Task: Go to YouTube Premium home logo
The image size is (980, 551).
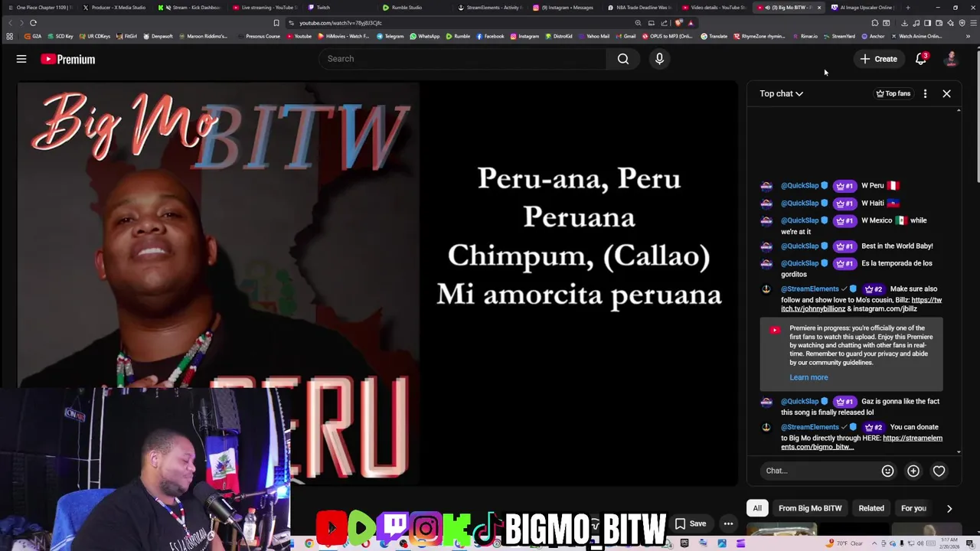Action: (x=68, y=59)
